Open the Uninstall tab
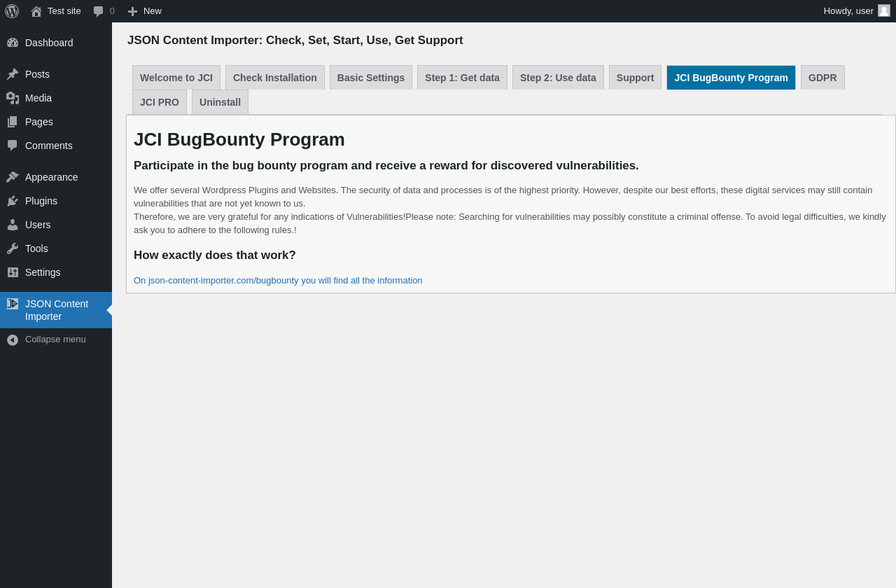Screen dimensions: 896x588 [220, 102]
